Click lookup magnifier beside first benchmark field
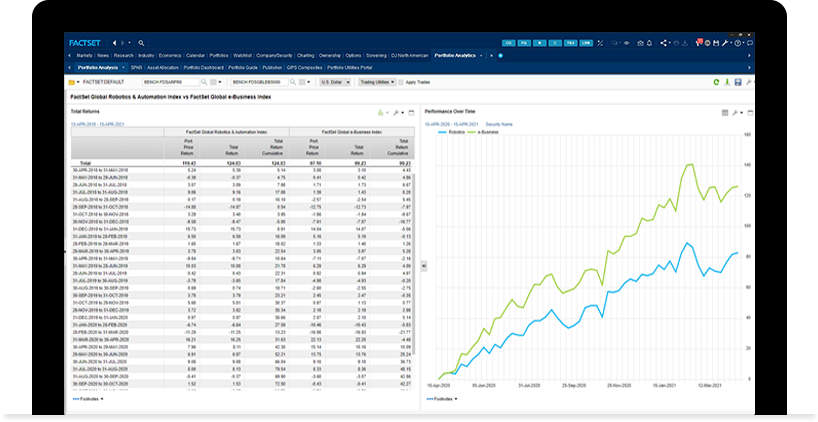The height and width of the screenshot is (422, 818). 204,82
